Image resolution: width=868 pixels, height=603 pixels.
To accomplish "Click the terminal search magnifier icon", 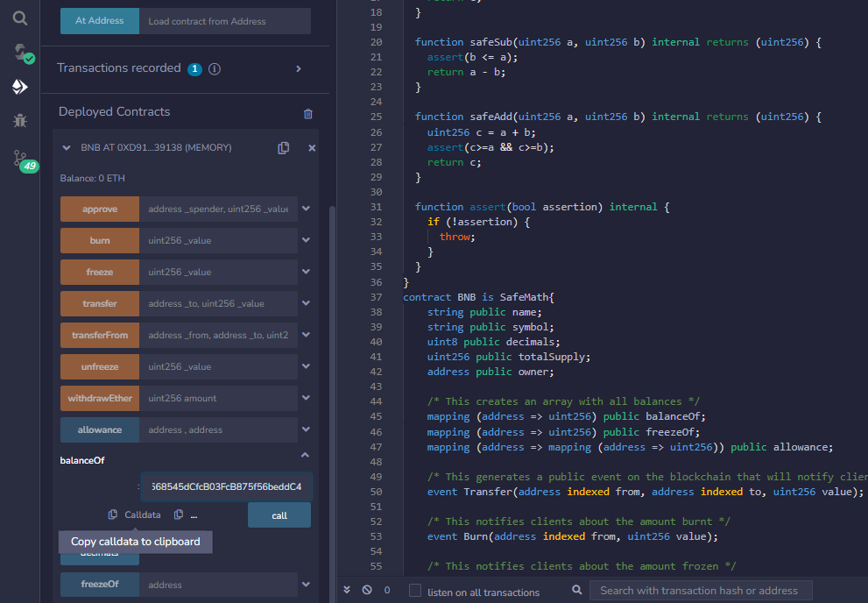I will tap(577, 590).
